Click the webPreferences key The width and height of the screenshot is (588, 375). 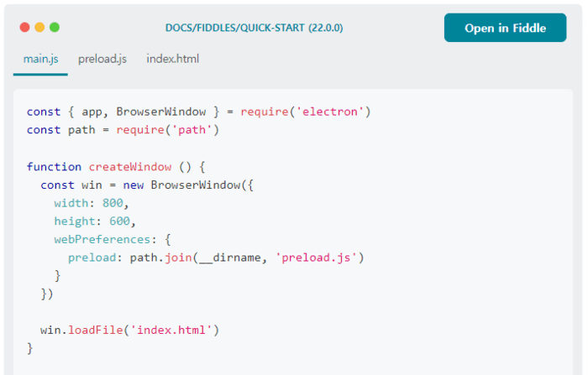coord(102,239)
